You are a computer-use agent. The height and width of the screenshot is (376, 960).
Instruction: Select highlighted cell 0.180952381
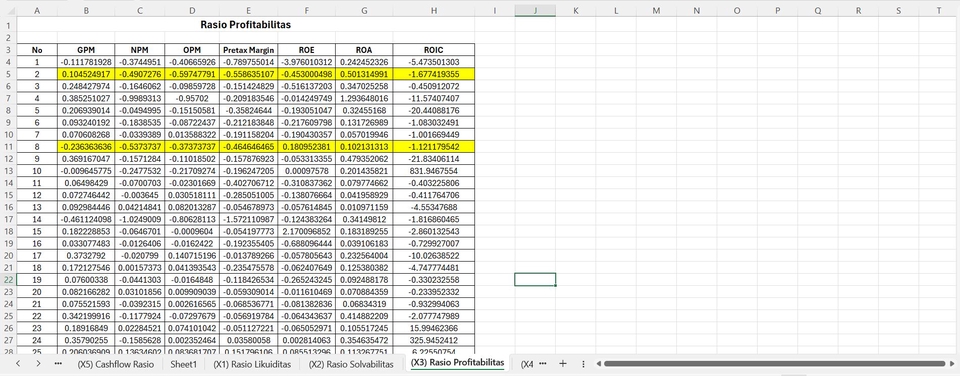click(x=306, y=147)
